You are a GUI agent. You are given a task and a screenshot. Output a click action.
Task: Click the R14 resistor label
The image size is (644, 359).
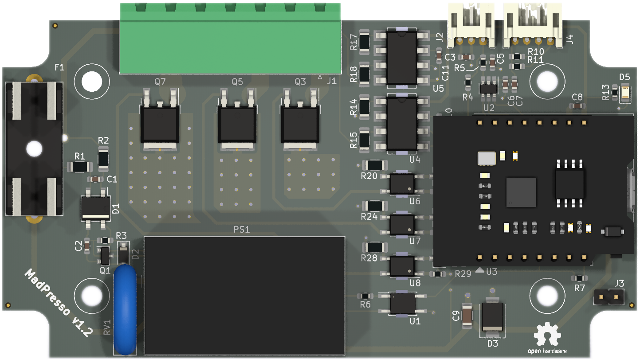coord(353,107)
